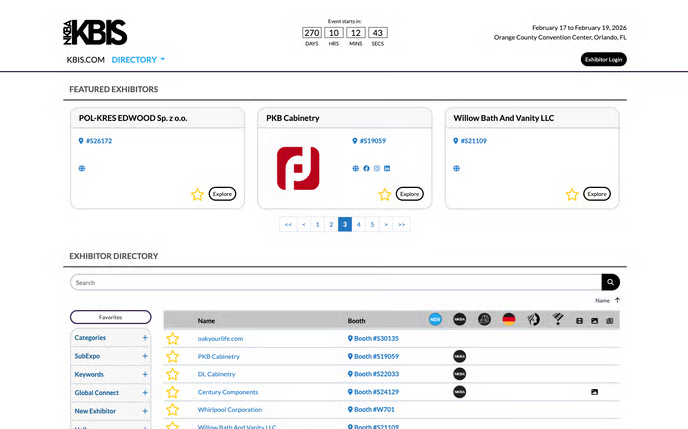Expand the New Exhibitor filter
The image size is (688, 429).
point(111,411)
